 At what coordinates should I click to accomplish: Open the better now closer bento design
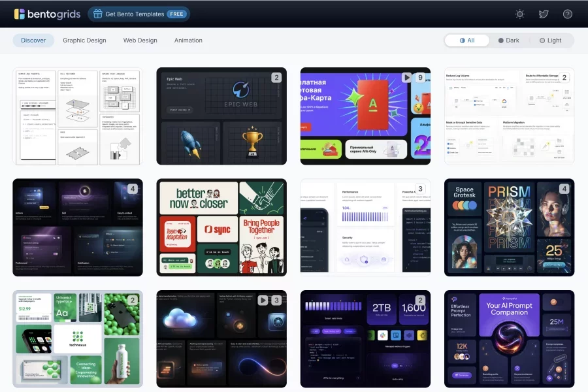pyautogui.click(x=221, y=227)
